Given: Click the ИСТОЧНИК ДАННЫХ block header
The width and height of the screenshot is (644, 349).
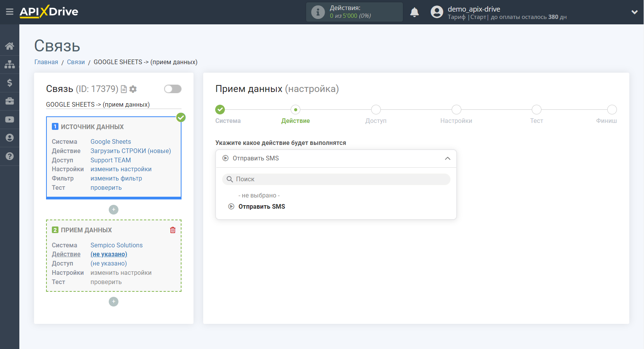Looking at the screenshot, I should pyautogui.click(x=92, y=127).
